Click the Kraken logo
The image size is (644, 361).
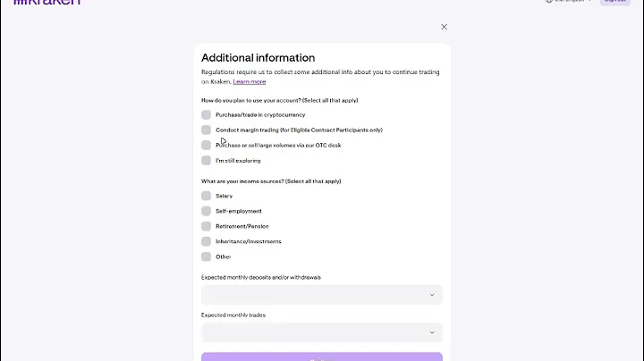coord(47,3)
